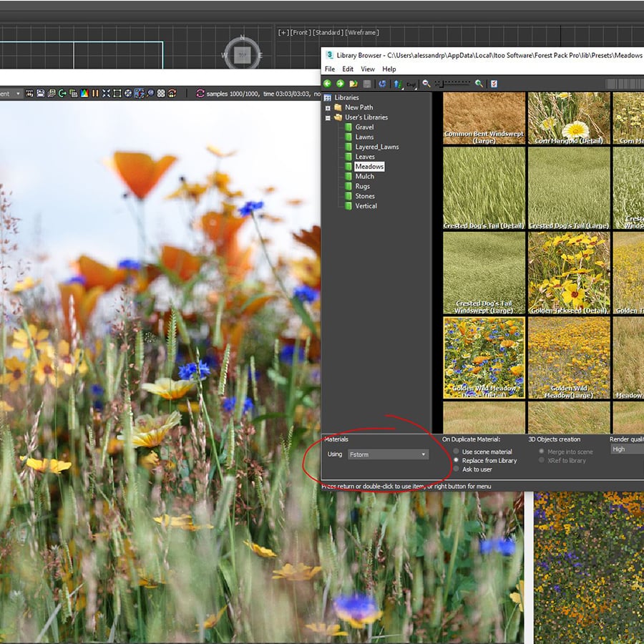Screen dimensions: 644x644
Task: Click the green back arrow in Library Browser
Action: pos(328,84)
